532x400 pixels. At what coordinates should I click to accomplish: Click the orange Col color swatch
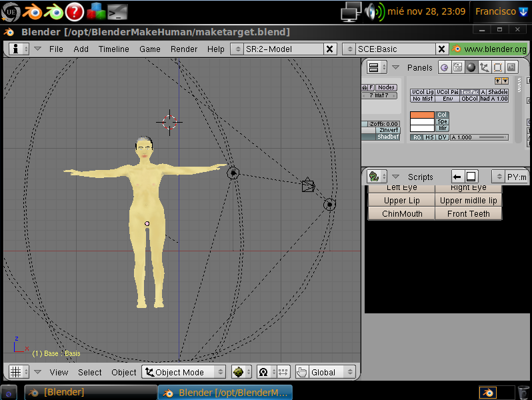pos(421,115)
